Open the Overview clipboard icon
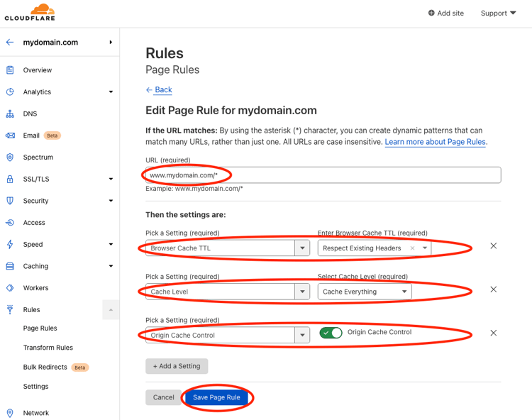Screen dimensions: 532x420 pos(10,70)
